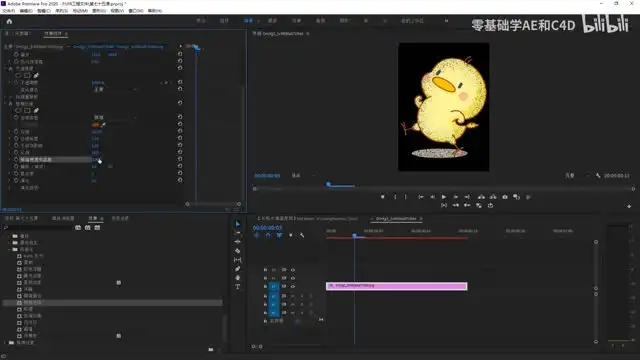Viewport: 640px width, 360px height.
Task: Add a marker in the Program monitor
Action: click(x=382, y=197)
